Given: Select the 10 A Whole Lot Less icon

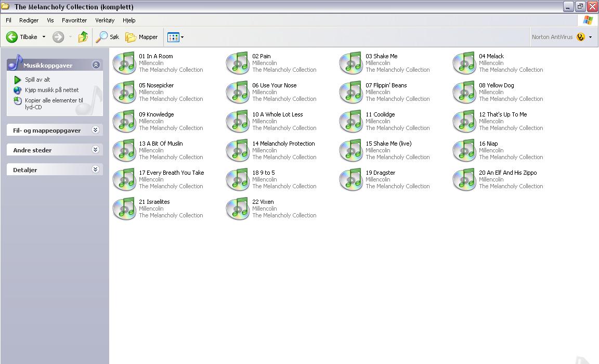Looking at the screenshot, I should point(238,121).
